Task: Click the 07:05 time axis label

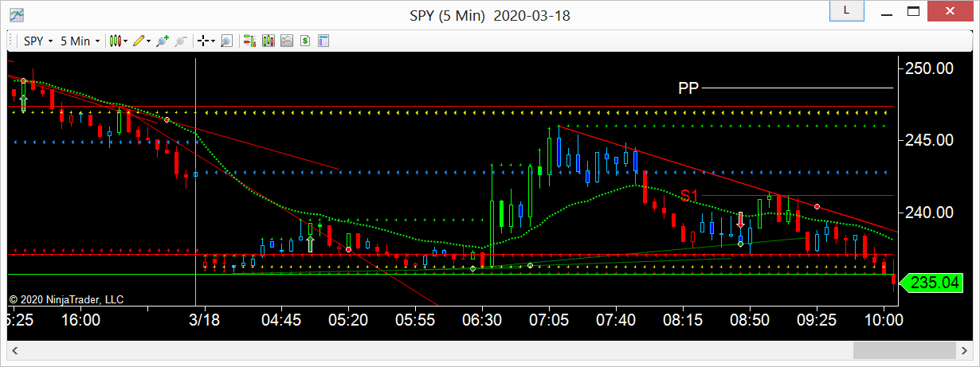Action: pos(550,320)
